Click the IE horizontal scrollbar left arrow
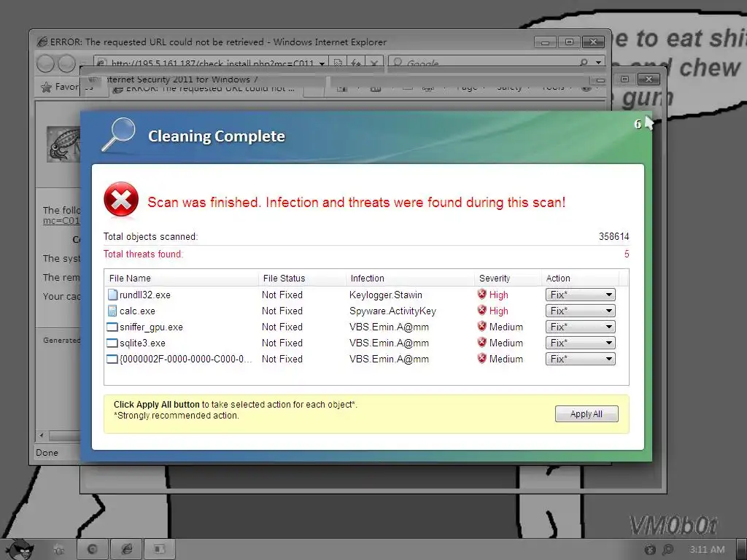The height and width of the screenshot is (560, 747). tap(42, 435)
